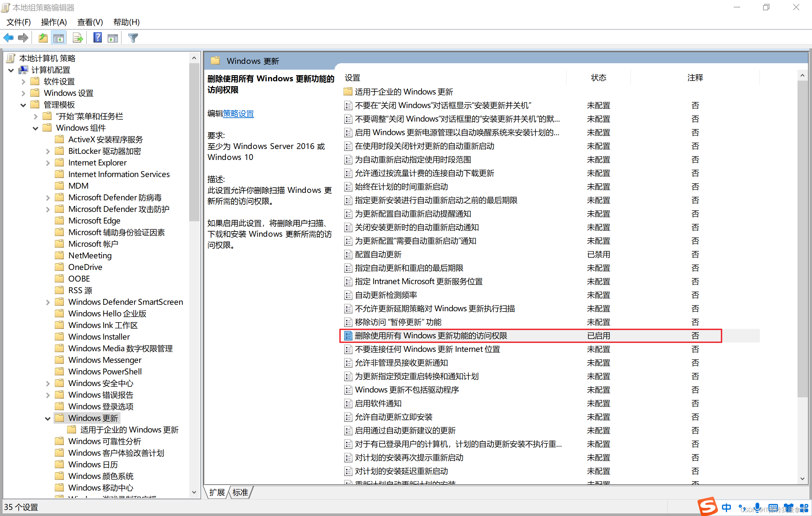Image resolution: width=812 pixels, height=516 pixels.
Task: Click the settings list vertical scrollbar down arrow
Action: (802, 479)
